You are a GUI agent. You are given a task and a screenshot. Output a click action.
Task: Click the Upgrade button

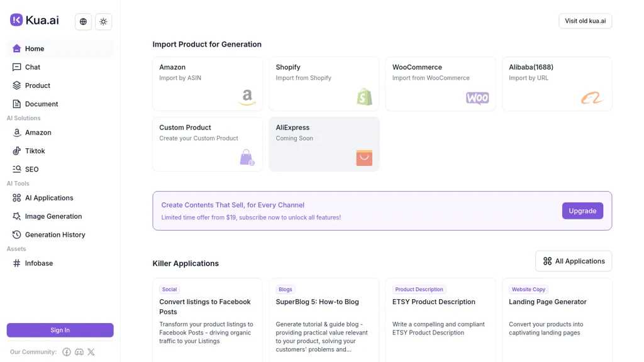[582, 210]
